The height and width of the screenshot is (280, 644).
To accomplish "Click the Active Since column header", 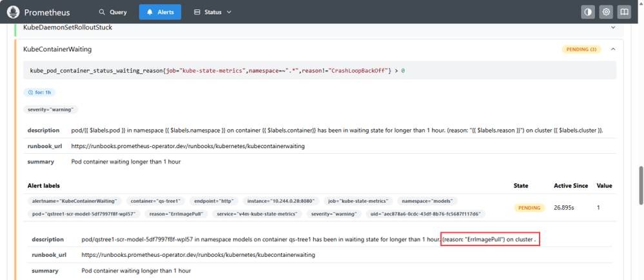I will pos(571,186).
